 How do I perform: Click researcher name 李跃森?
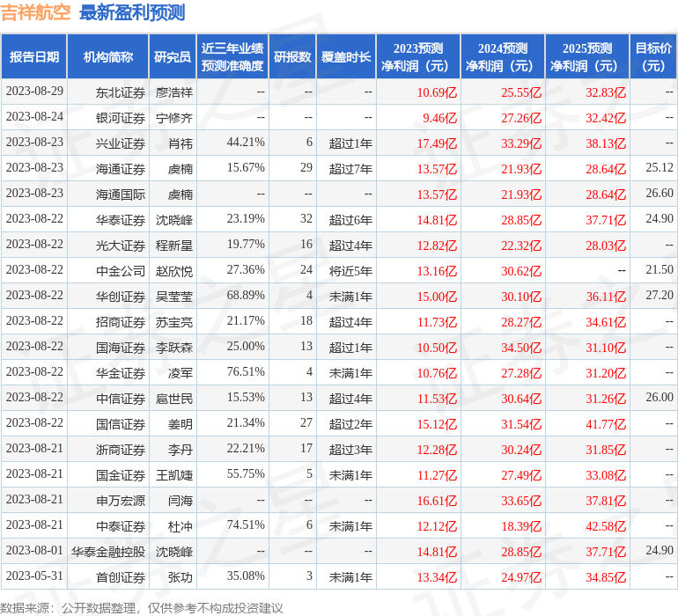[173, 348]
